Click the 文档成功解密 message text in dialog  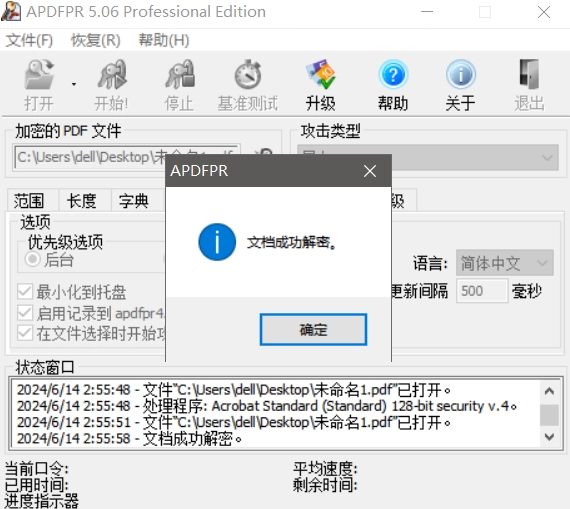(x=291, y=243)
